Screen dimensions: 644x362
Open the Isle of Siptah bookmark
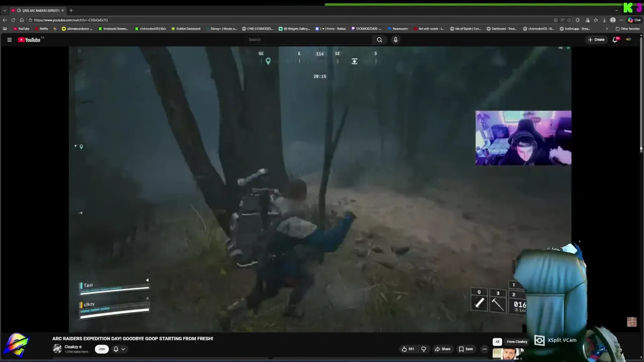(x=465, y=29)
